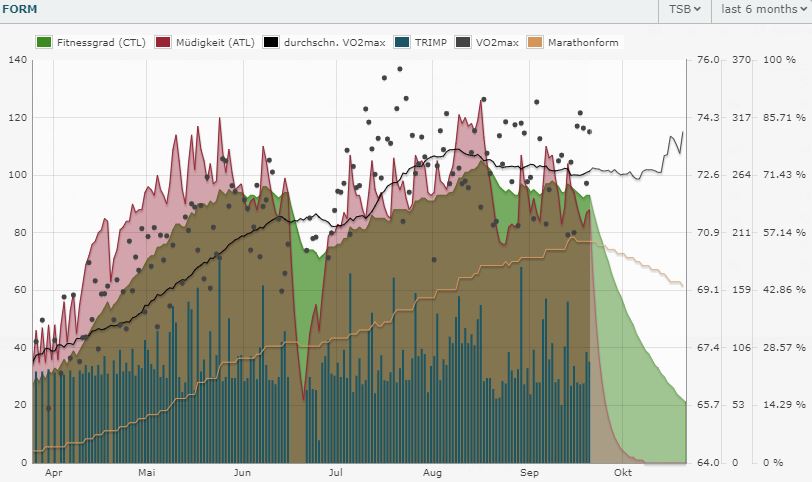Select the highest VO2max dot in the chart

[x=400, y=69]
